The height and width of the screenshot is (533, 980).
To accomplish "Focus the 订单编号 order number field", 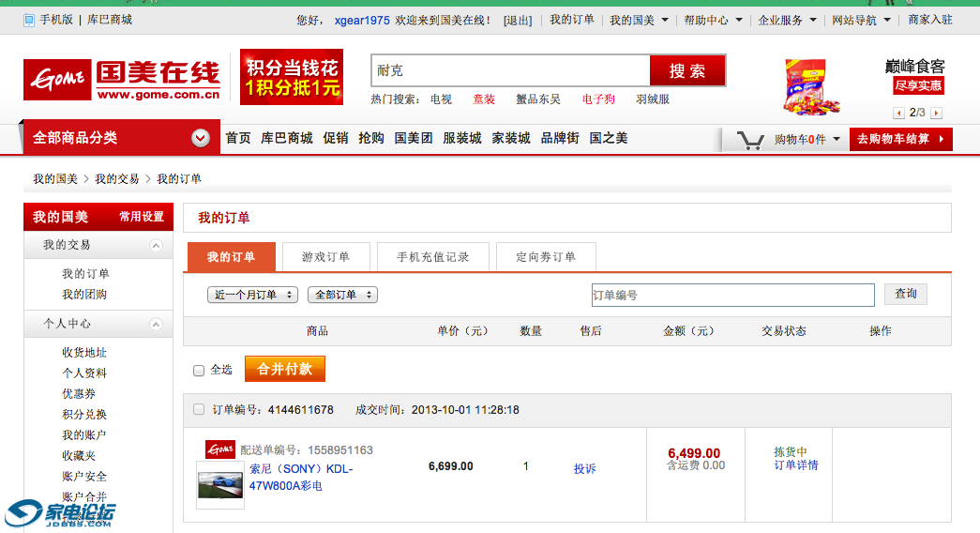I will pyautogui.click(x=732, y=295).
